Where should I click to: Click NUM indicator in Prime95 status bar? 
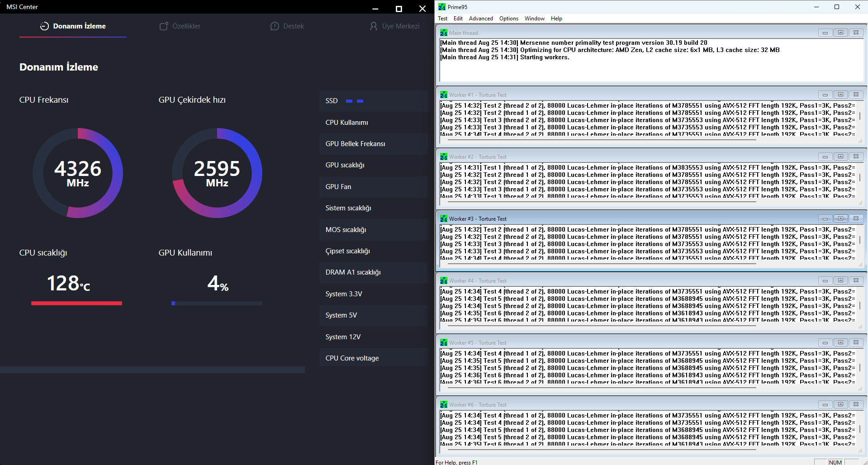click(835, 462)
